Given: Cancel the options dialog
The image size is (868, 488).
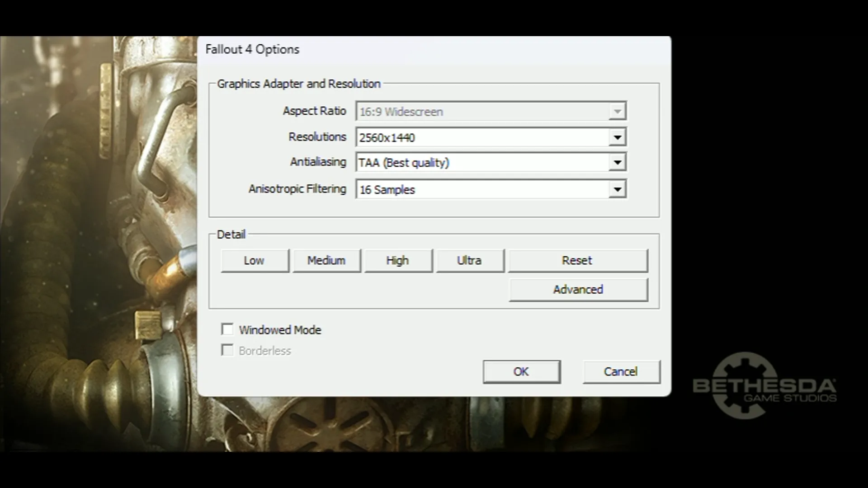Looking at the screenshot, I should tap(621, 372).
